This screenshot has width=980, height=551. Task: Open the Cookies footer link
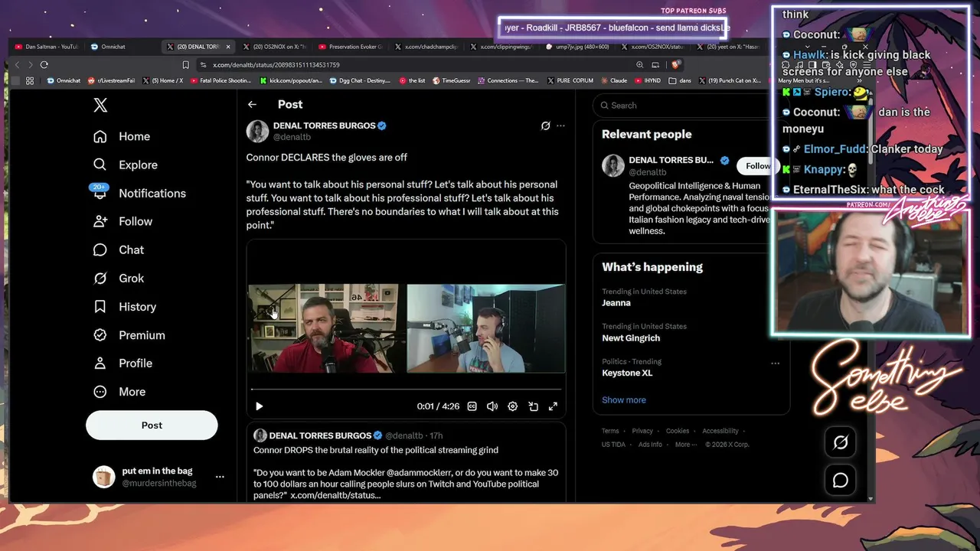678,431
